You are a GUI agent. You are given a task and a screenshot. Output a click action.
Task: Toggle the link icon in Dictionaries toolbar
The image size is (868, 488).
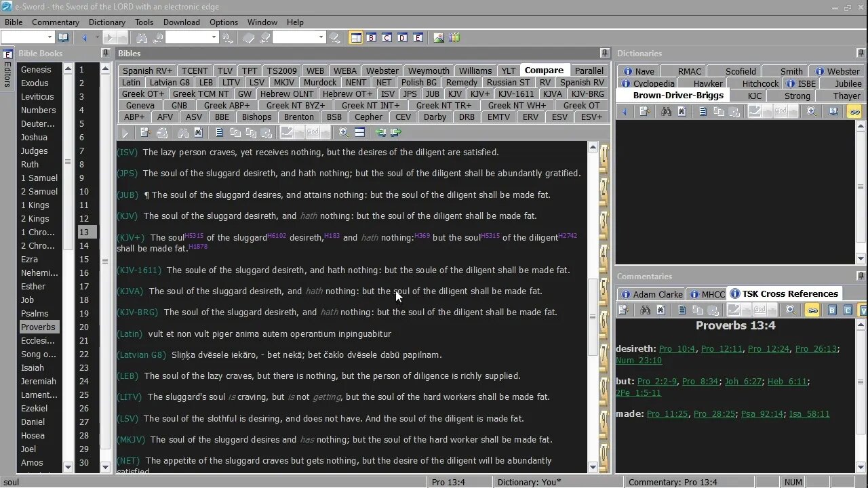(x=854, y=112)
